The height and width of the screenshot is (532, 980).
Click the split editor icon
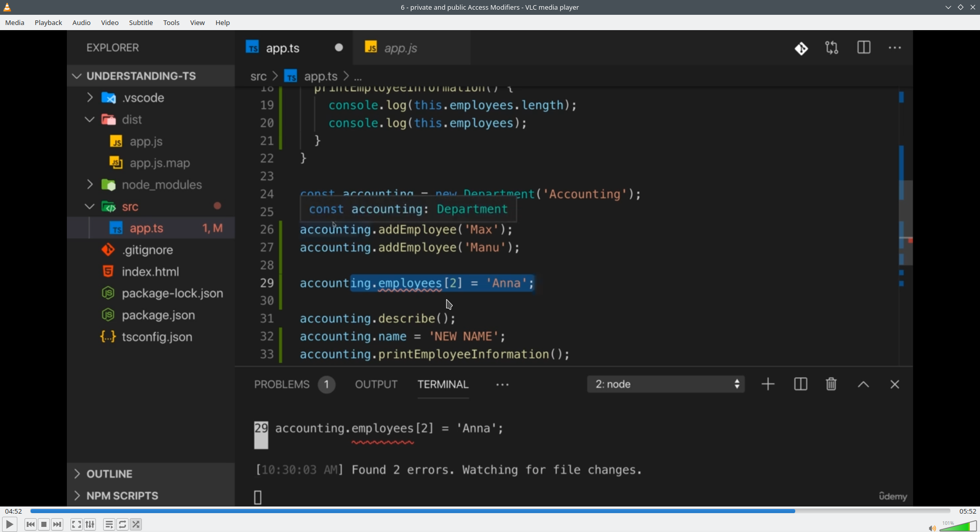[x=864, y=48]
